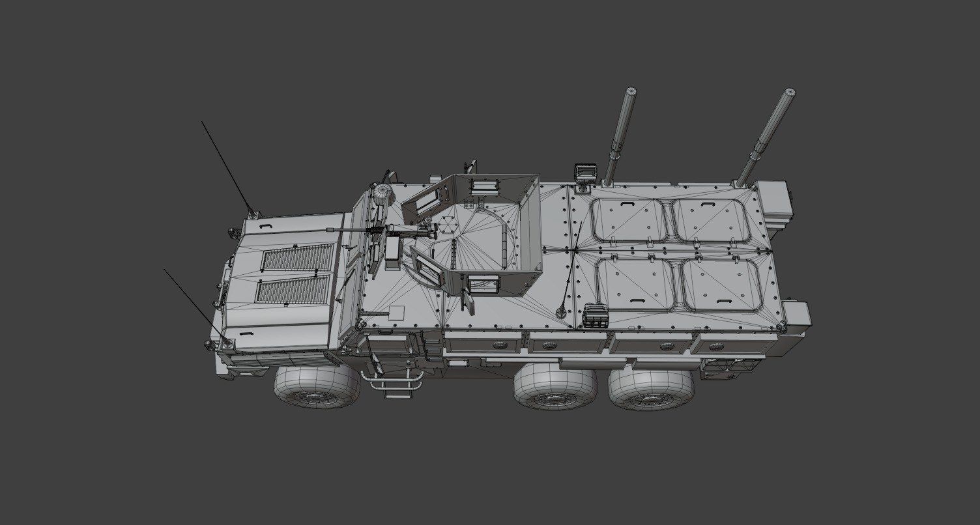The image size is (980, 525).
Task: Select the far-side roof hatch nearest the rear
Action: 713,221
